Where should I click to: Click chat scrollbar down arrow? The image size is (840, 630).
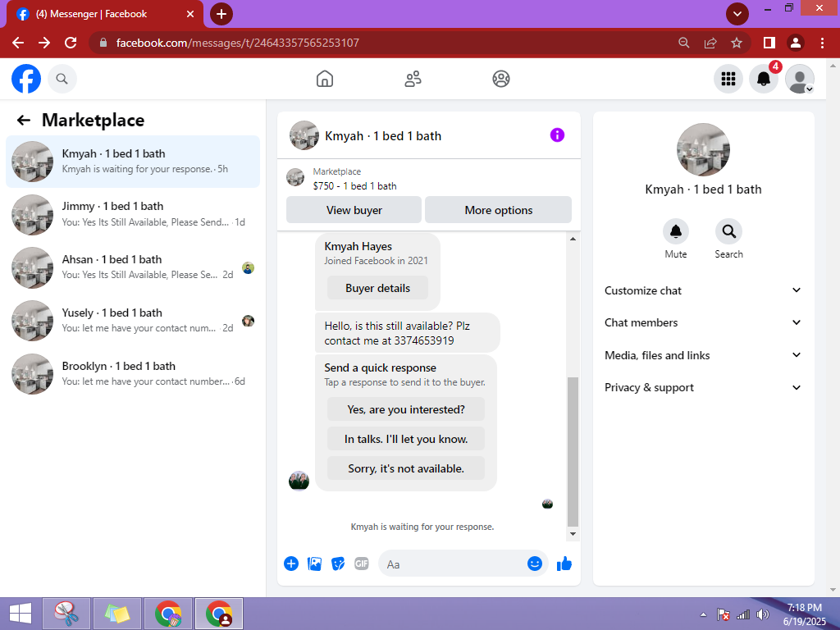click(573, 533)
